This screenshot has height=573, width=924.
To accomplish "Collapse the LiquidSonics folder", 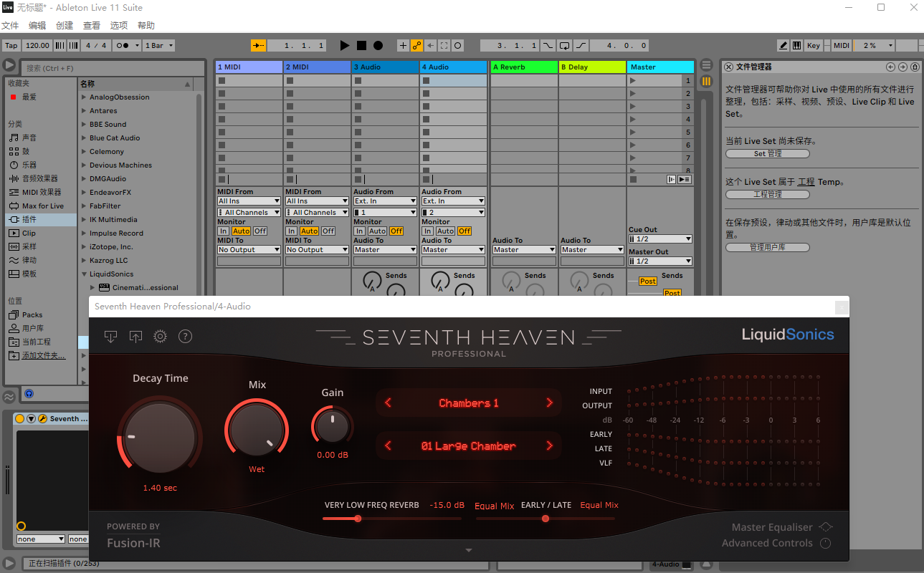I will [84, 274].
